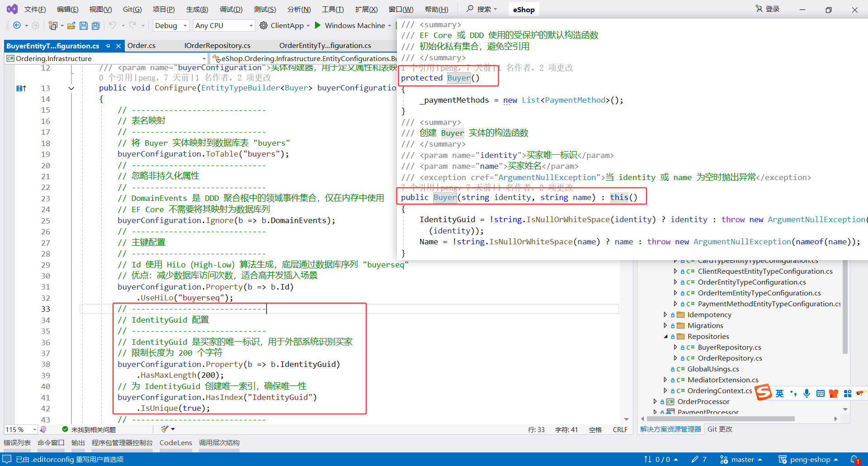The image size is (868, 466).
Task: Click the Sogou input method S logo
Action: tap(764, 392)
